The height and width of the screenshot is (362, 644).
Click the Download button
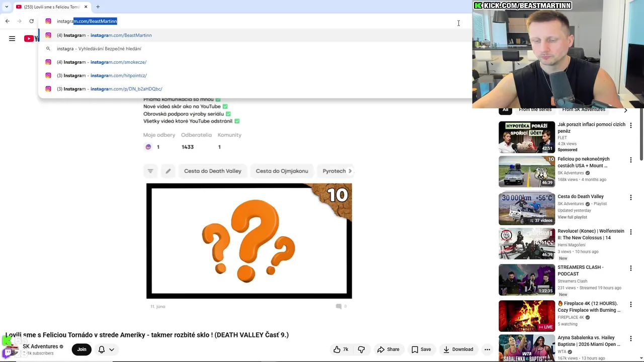(x=458, y=349)
